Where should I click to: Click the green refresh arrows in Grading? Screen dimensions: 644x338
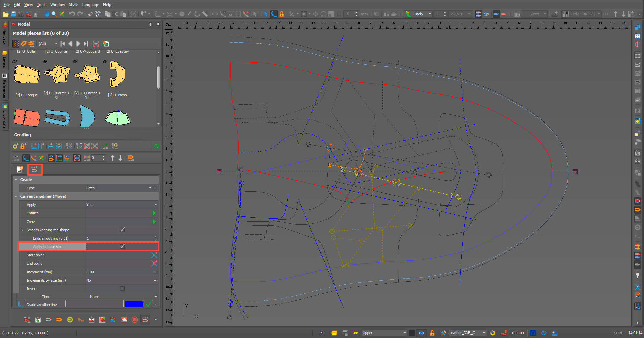click(156, 146)
